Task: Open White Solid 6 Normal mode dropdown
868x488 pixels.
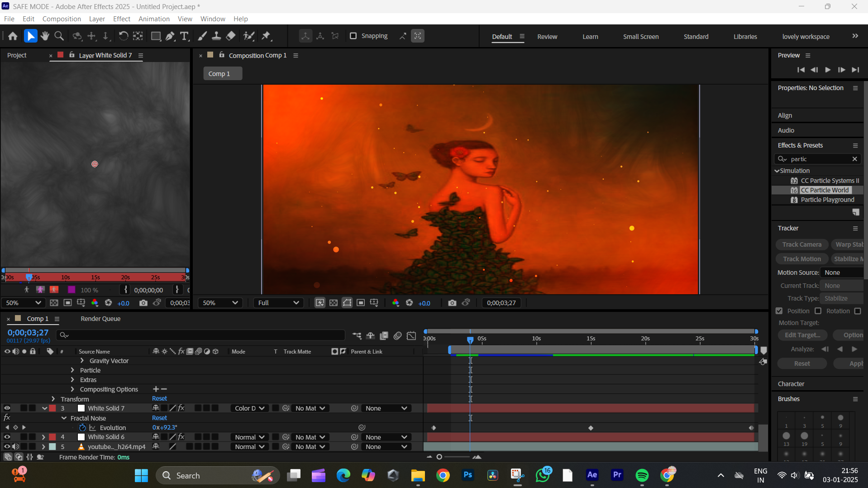Action: tap(249, 437)
